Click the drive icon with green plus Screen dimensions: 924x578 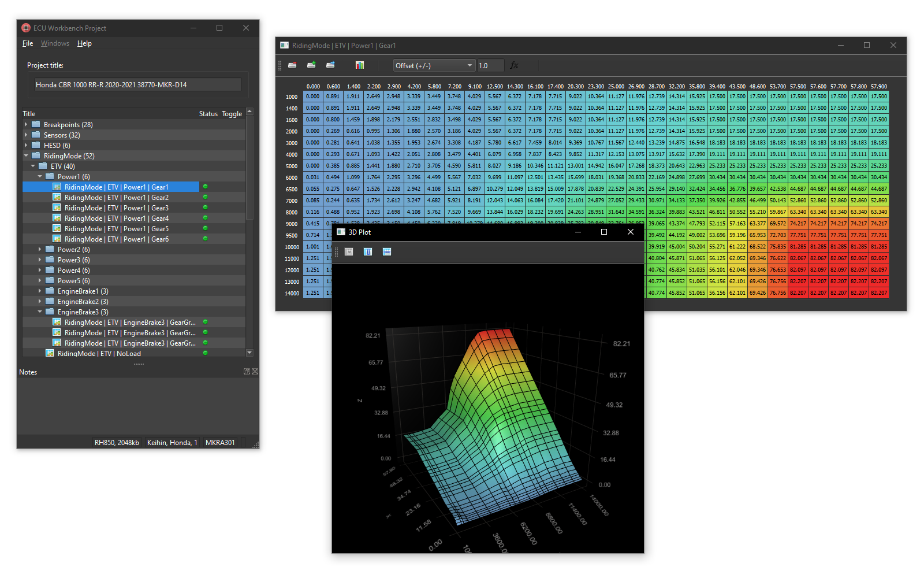tap(311, 65)
